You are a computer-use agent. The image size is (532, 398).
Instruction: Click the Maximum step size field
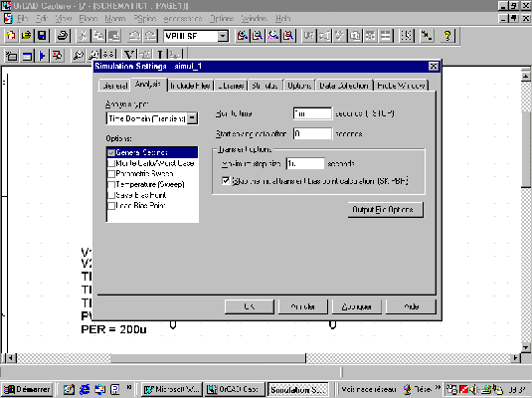305,164
